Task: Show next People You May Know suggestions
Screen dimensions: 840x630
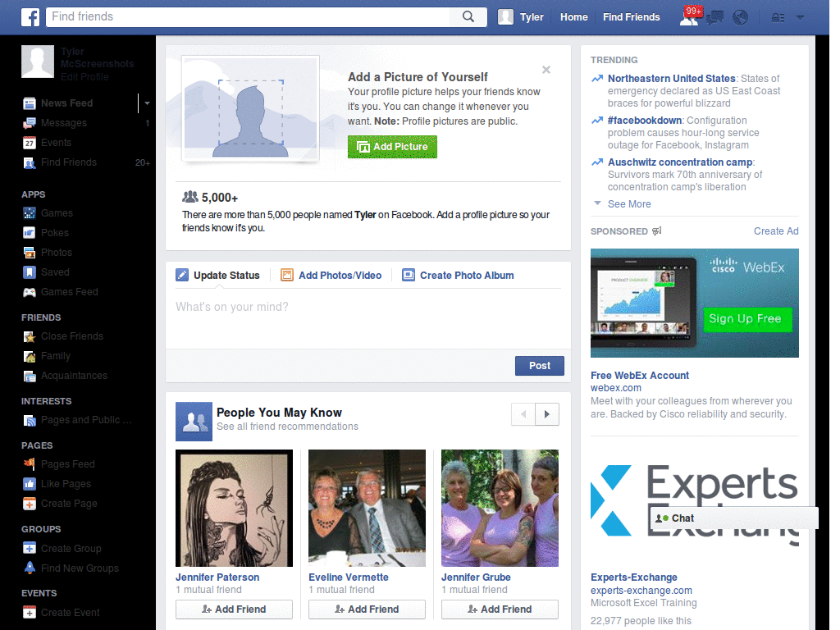Action: click(x=547, y=414)
